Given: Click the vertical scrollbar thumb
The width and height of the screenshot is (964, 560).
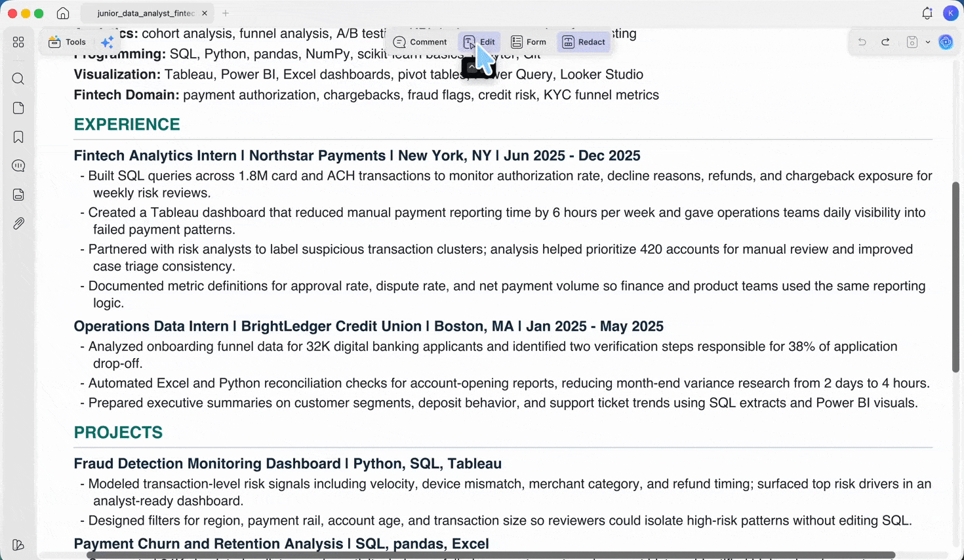Looking at the screenshot, I should click(x=956, y=277).
